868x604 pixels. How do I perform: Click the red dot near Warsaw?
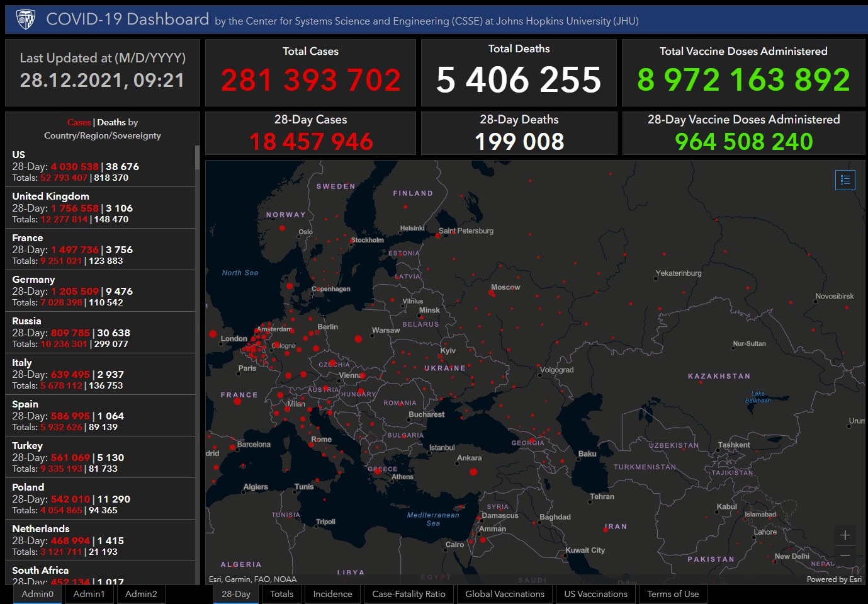pos(358,339)
